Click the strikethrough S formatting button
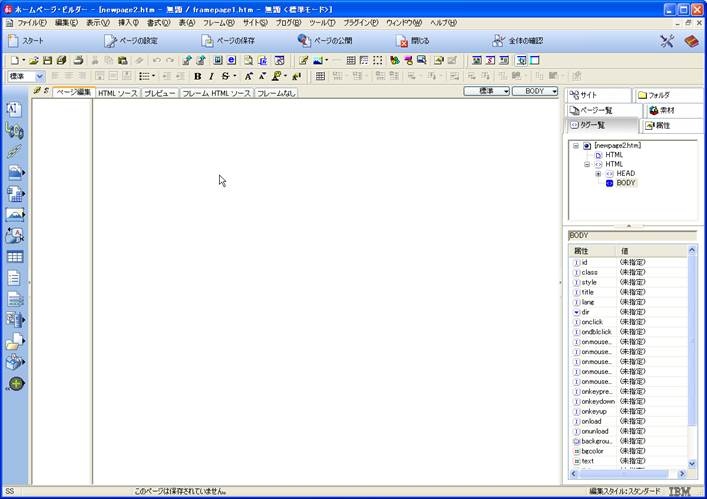The height and width of the screenshot is (499, 707). 225,76
